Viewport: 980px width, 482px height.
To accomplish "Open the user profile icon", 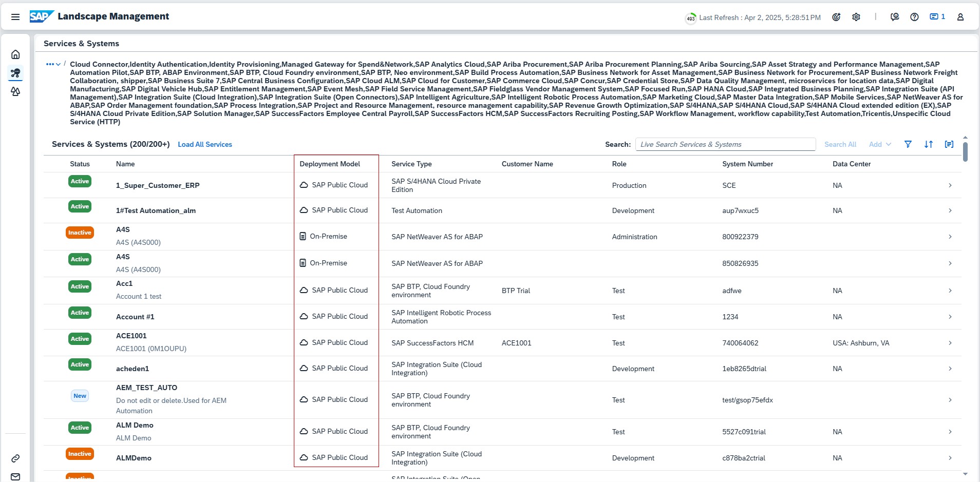I will 960,17.
